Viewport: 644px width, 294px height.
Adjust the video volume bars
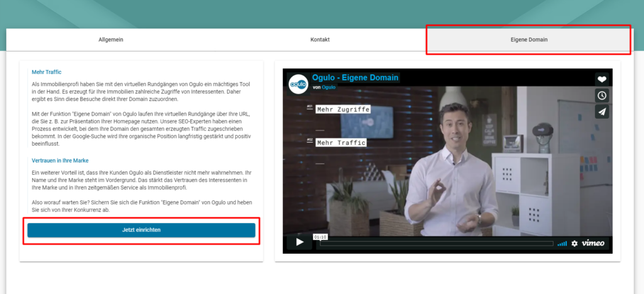click(x=562, y=244)
